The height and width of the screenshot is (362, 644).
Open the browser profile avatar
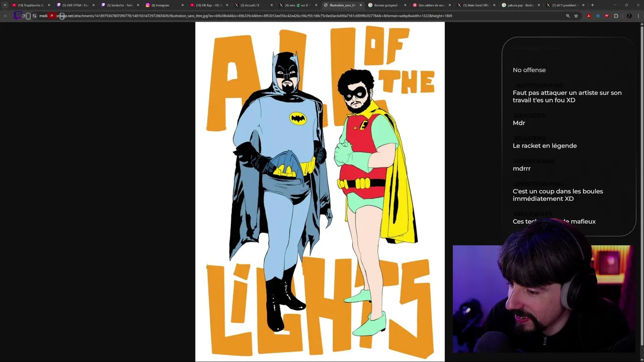point(629,16)
